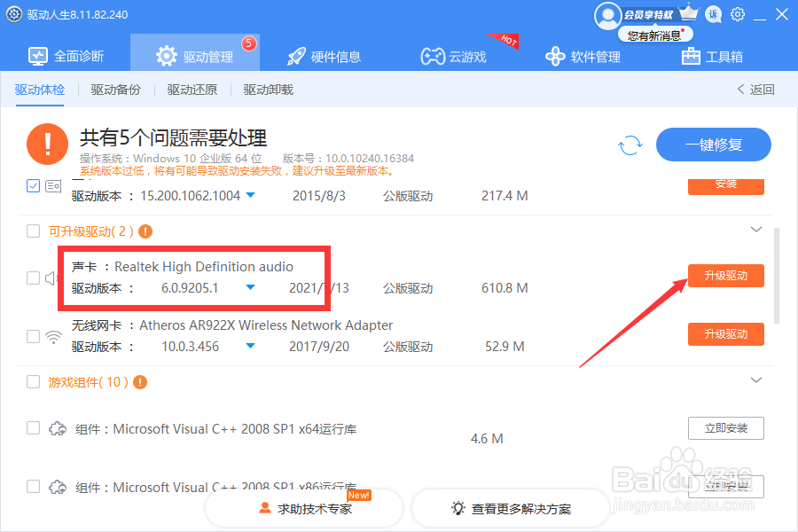Collapse the 游戏组件 section chevron
Screen dimensions: 798x532
click(756, 380)
